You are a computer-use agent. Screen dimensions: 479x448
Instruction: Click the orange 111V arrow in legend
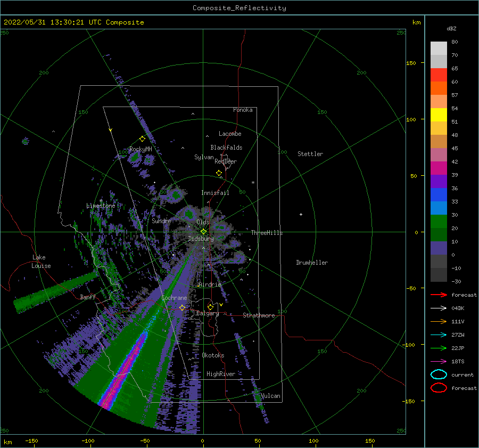click(439, 321)
